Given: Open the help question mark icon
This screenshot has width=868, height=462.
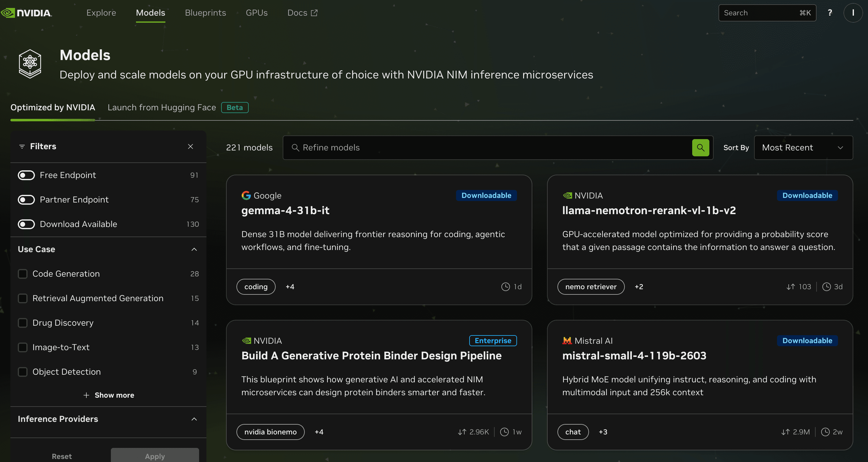Looking at the screenshot, I should 830,13.
